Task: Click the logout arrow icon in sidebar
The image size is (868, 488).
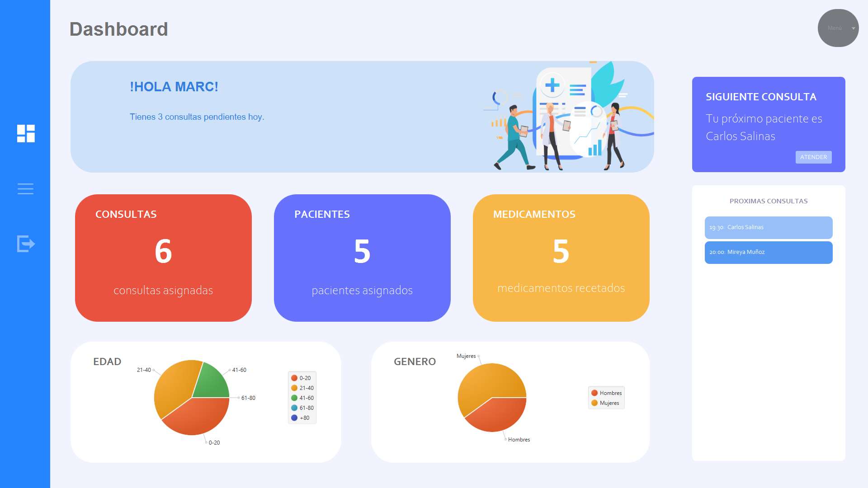Action: coord(26,244)
